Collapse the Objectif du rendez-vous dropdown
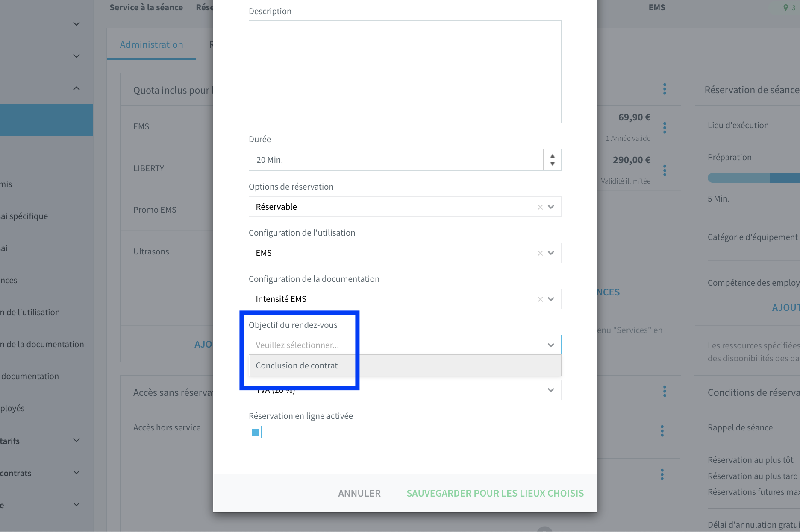Viewport: 800px width, 532px height. [x=551, y=345]
